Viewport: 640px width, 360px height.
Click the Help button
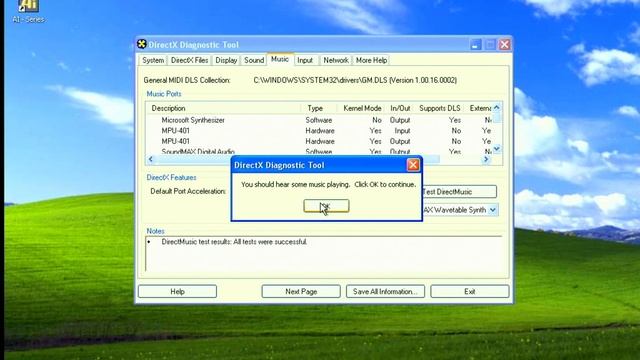[178, 291]
